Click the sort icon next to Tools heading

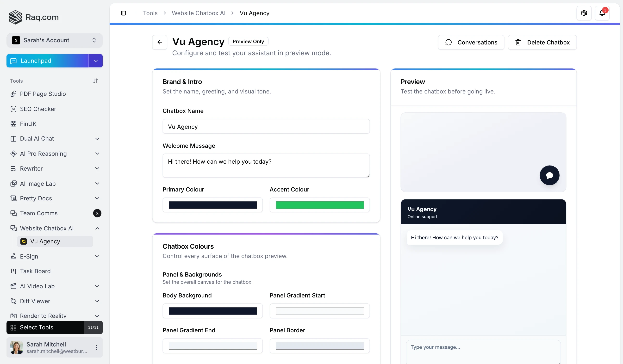96,80
